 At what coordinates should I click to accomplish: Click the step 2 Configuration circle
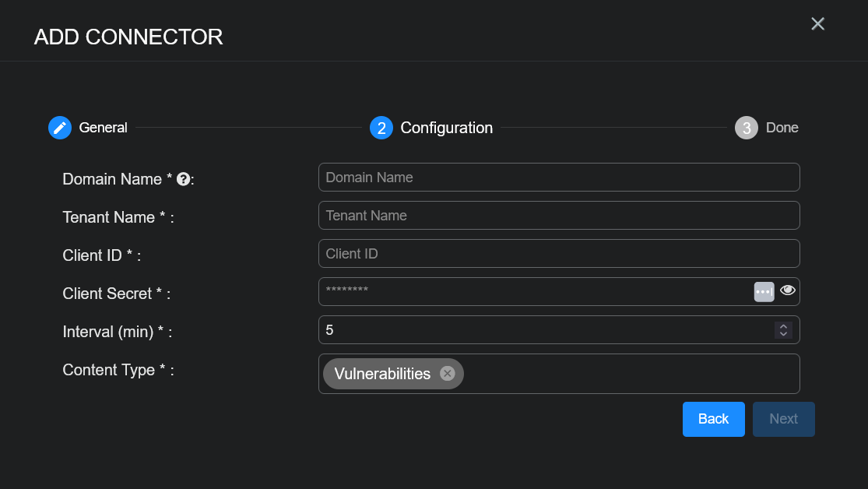click(x=381, y=128)
